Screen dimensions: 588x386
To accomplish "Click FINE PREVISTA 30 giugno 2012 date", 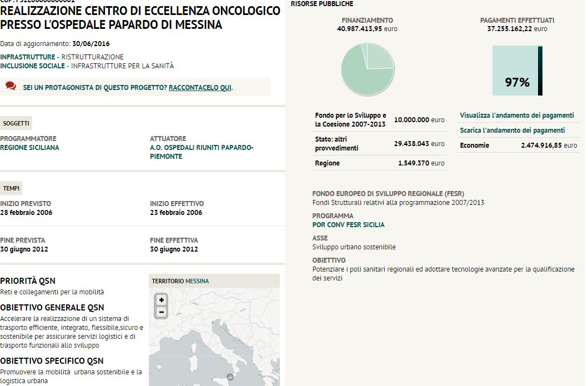I will coord(24,249).
